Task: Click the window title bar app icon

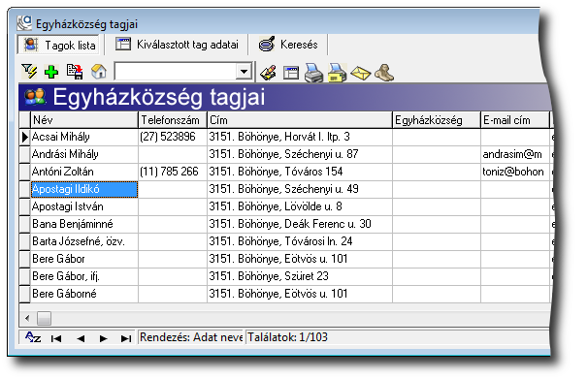Action: pos(24,23)
